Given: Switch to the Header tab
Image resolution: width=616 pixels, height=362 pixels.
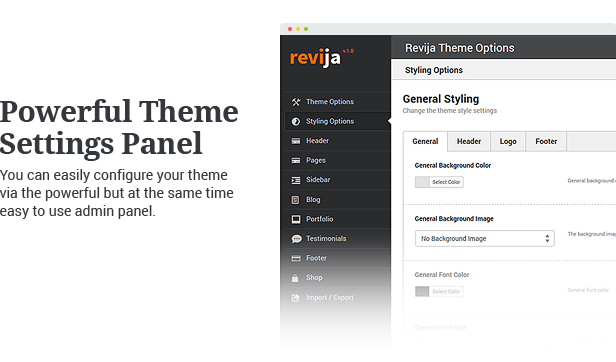Looking at the screenshot, I should click(x=469, y=141).
